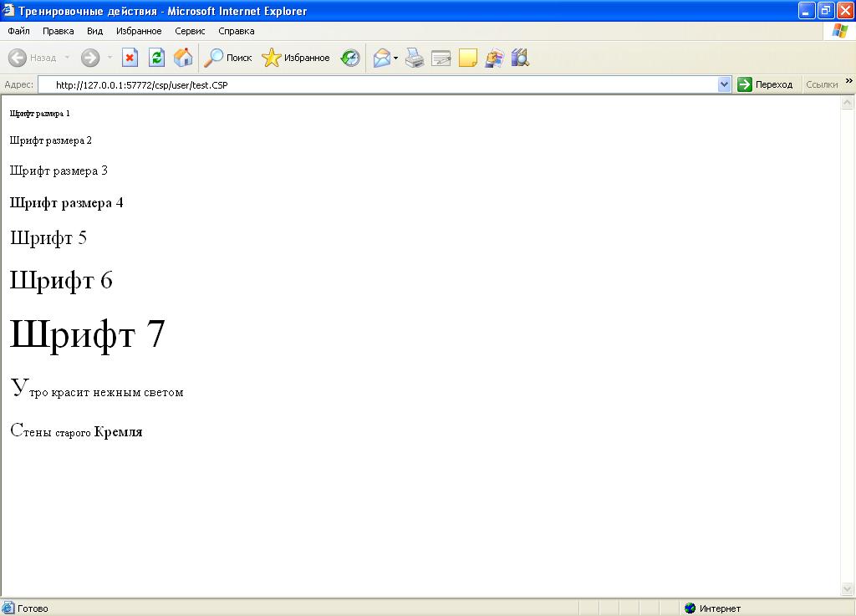Viewport: 856px width, 616px height.
Task: Open the Сервис menu
Action: pos(190,31)
